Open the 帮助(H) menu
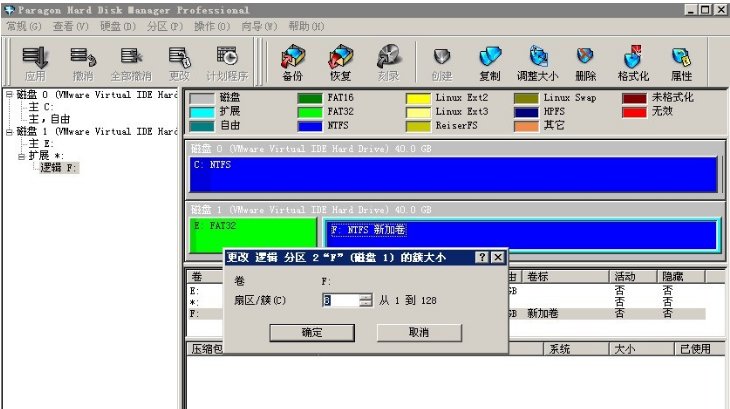The image size is (730, 409). point(306,27)
